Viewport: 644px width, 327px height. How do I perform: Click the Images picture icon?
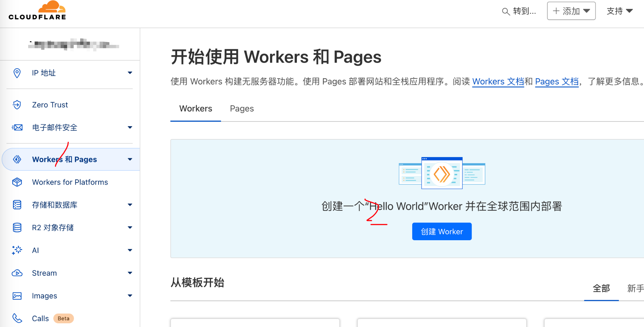[17, 296]
